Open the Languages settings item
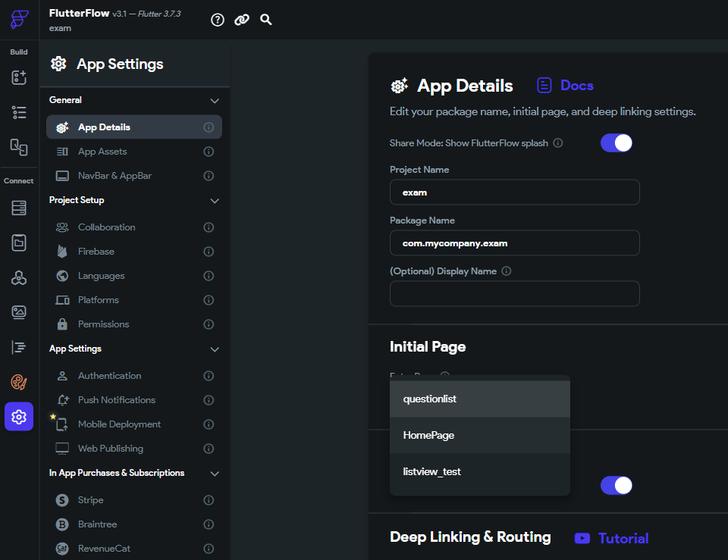The image size is (728, 560). (133, 276)
